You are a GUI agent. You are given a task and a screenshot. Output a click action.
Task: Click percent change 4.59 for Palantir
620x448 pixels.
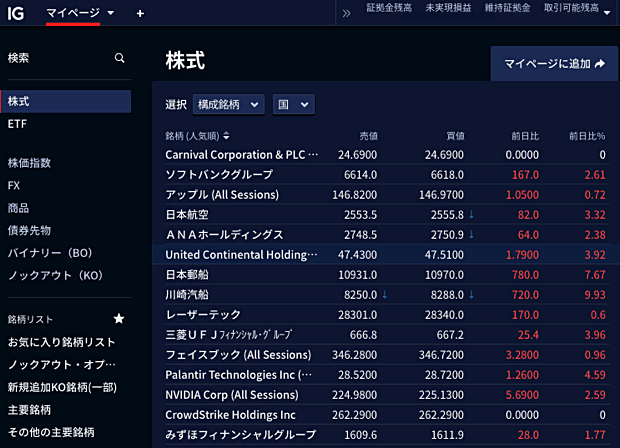[x=595, y=374]
